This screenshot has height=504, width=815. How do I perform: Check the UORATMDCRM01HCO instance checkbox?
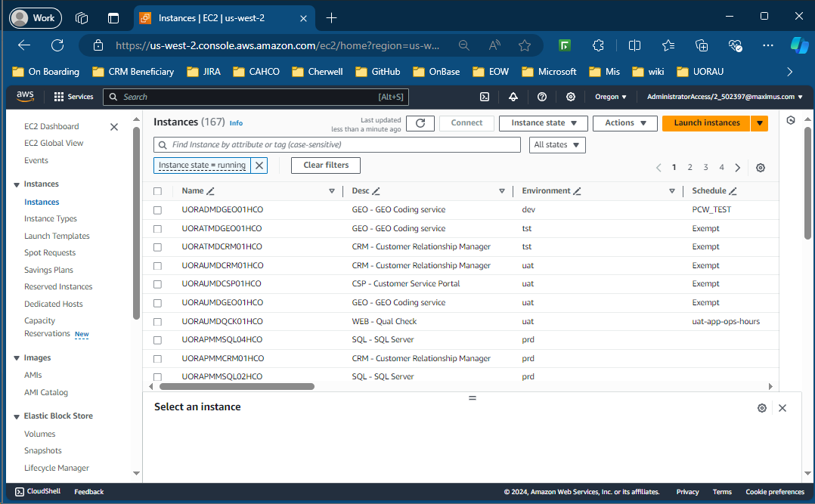click(x=157, y=247)
